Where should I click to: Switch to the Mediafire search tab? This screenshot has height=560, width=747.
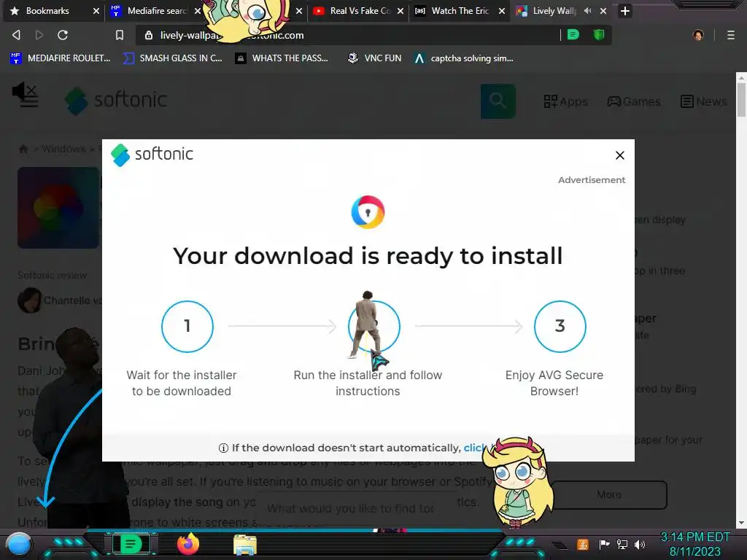click(x=158, y=10)
